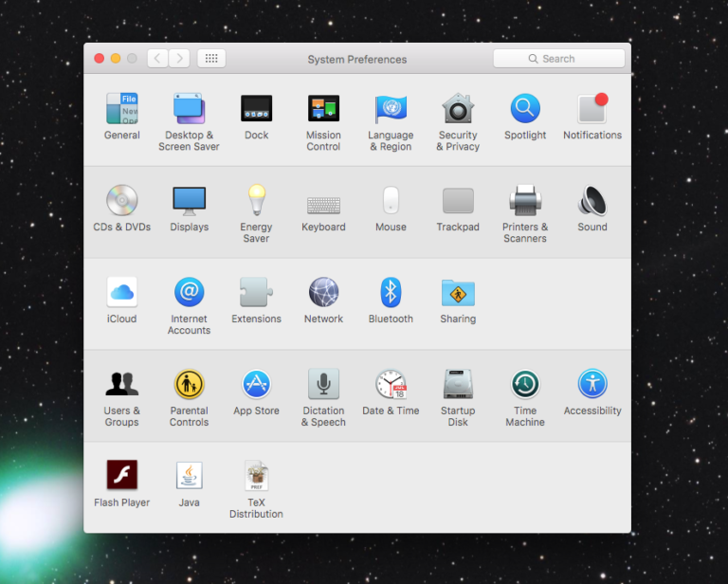The width and height of the screenshot is (728, 584).
Task: Go back with the left arrow button
Action: 157,59
